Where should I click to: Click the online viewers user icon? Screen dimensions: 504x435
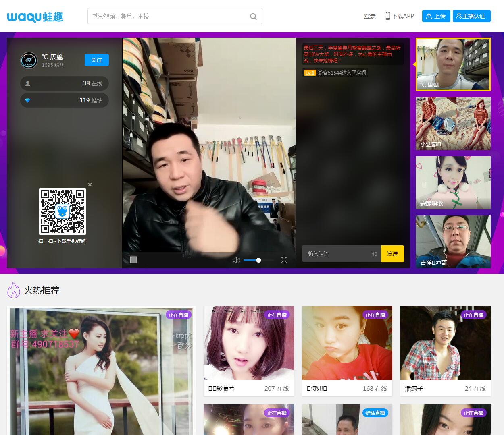pos(28,83)
